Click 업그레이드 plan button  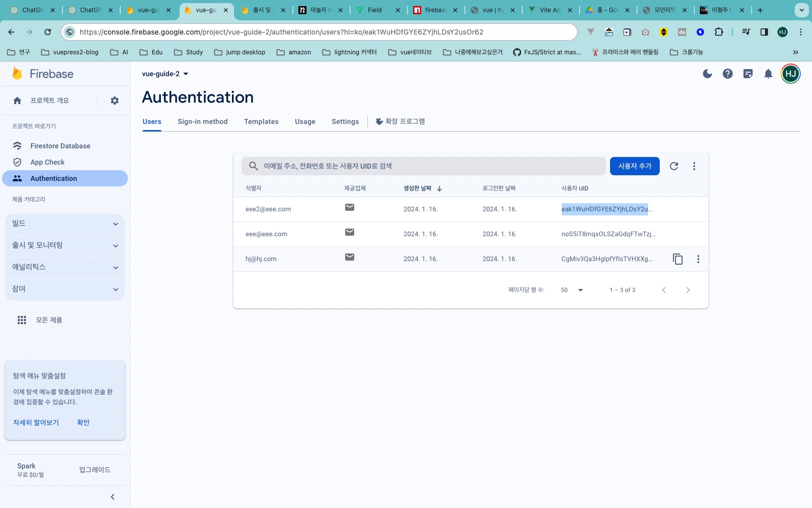(95, 470)
